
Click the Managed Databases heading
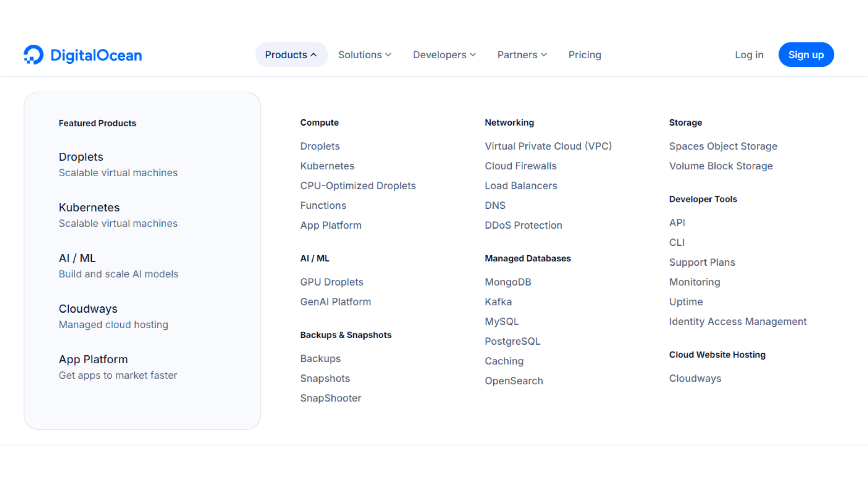(528, 258)
